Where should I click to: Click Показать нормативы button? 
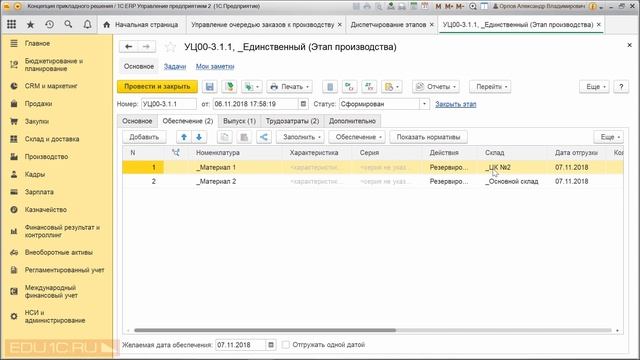point(428,137)
